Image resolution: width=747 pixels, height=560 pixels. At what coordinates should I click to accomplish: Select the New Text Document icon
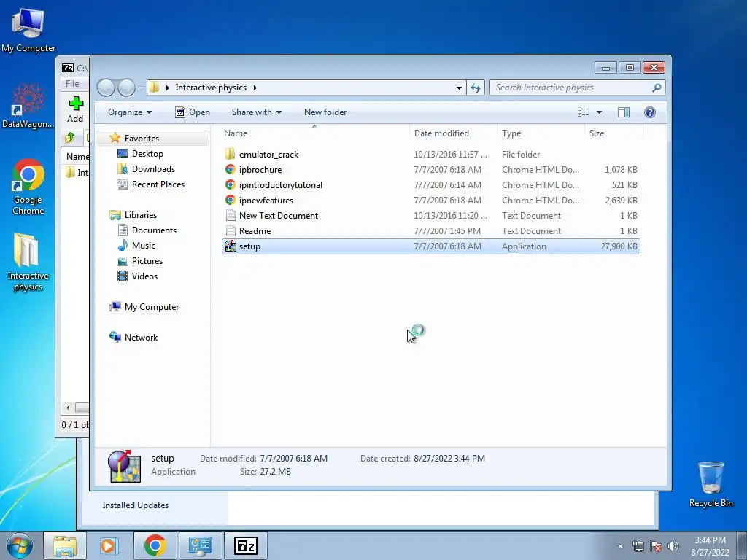230,215
